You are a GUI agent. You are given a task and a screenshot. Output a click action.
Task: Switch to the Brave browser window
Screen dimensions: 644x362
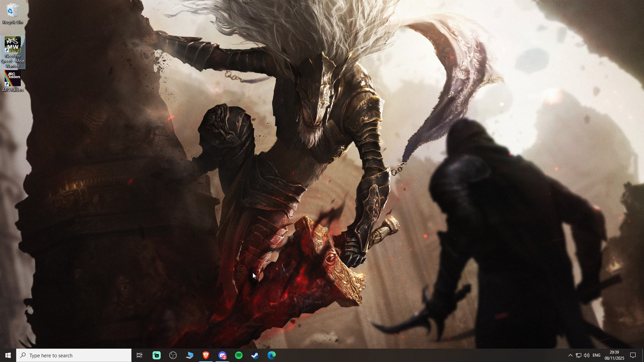[x=206, y=355]
